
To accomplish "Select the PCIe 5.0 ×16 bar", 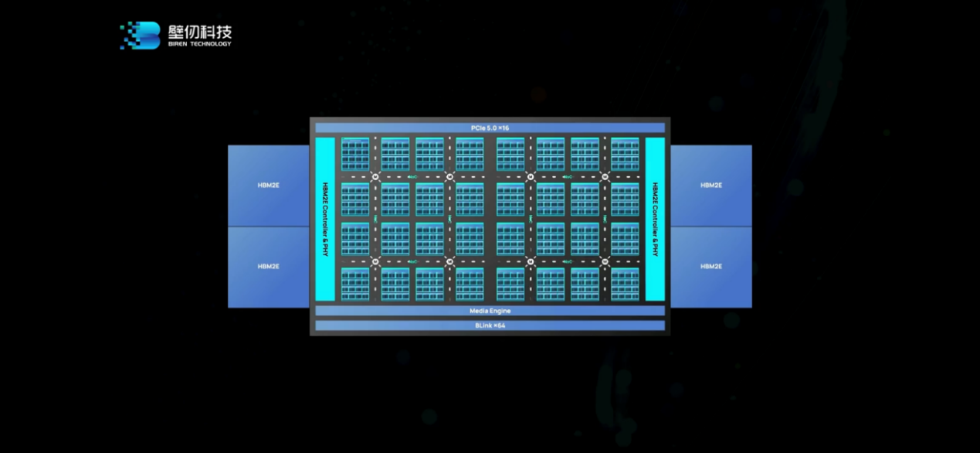I will [490, 128].
